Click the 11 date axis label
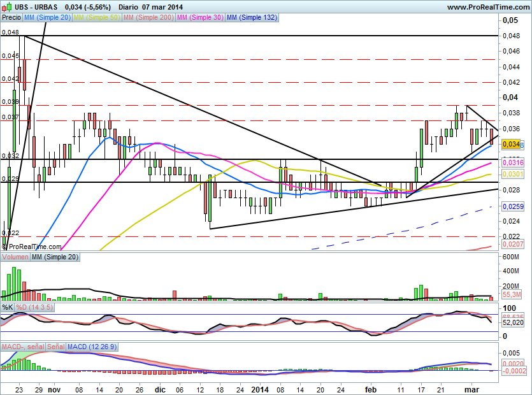 [401, 390]
